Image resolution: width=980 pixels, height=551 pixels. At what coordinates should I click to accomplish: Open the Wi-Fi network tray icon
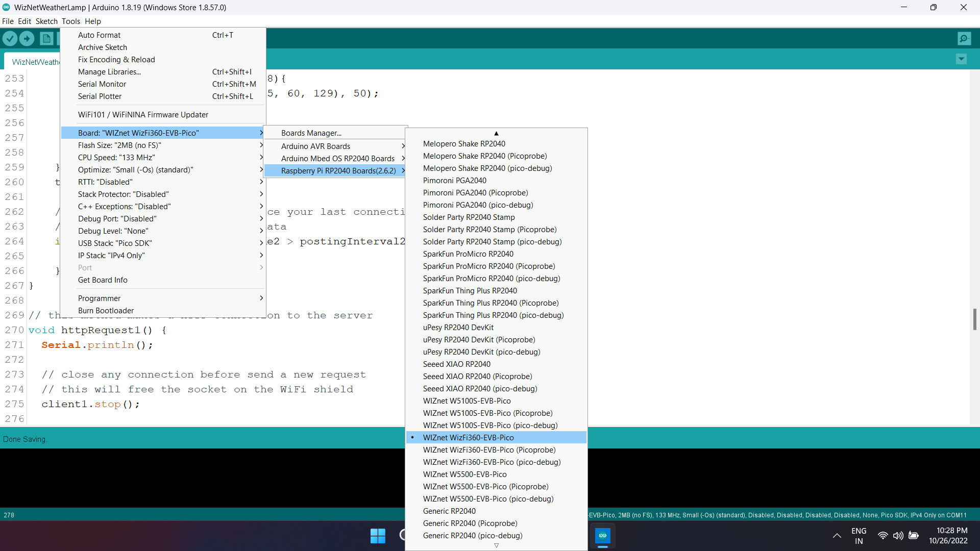point(883,536)
